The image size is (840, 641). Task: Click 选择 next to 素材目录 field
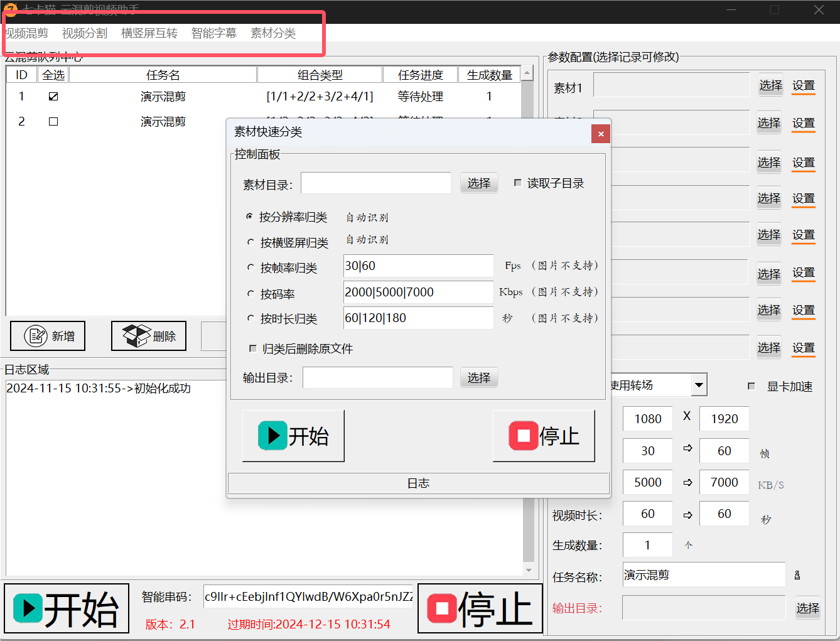(x=479, y=183)
